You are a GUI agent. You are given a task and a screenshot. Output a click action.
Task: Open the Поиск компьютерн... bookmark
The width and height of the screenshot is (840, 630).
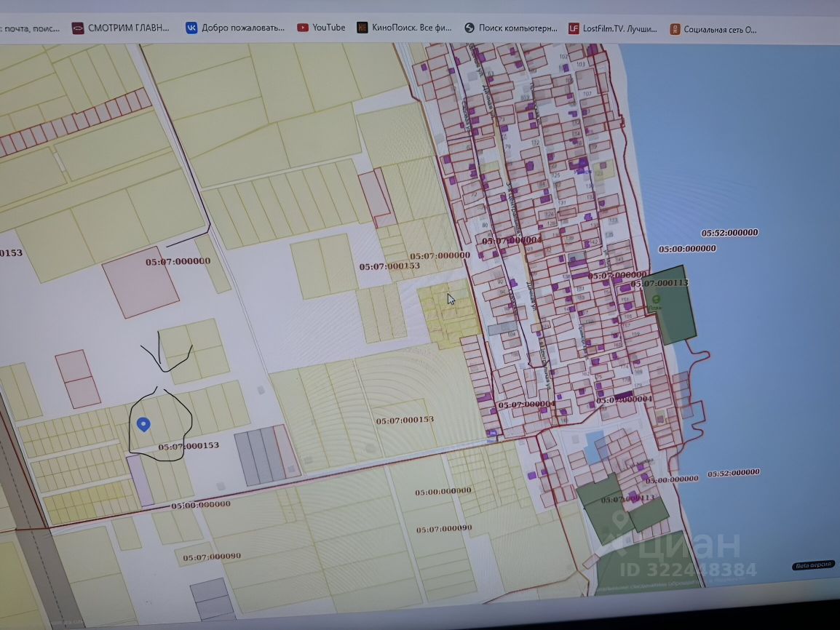click(510, 28)
